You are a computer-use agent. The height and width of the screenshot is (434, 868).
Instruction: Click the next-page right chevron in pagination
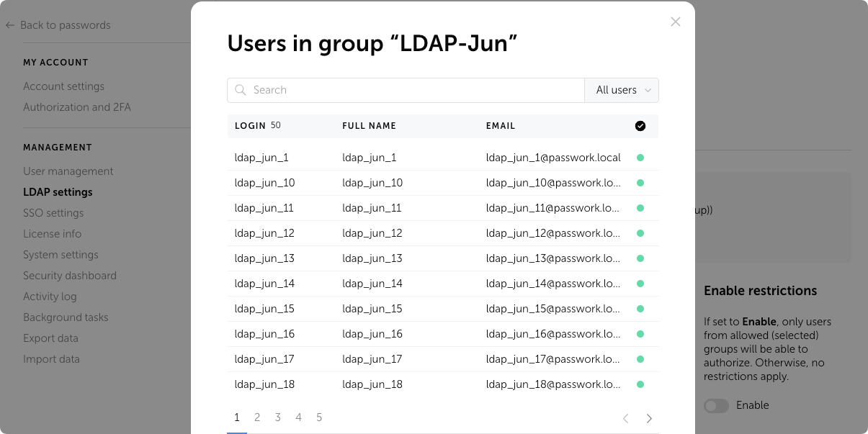649,418
